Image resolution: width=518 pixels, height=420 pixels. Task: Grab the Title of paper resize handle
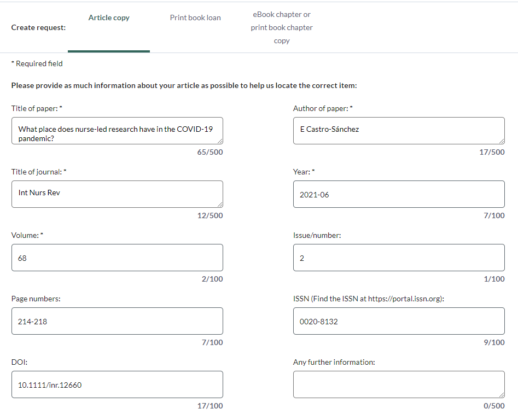click(220, 141)
